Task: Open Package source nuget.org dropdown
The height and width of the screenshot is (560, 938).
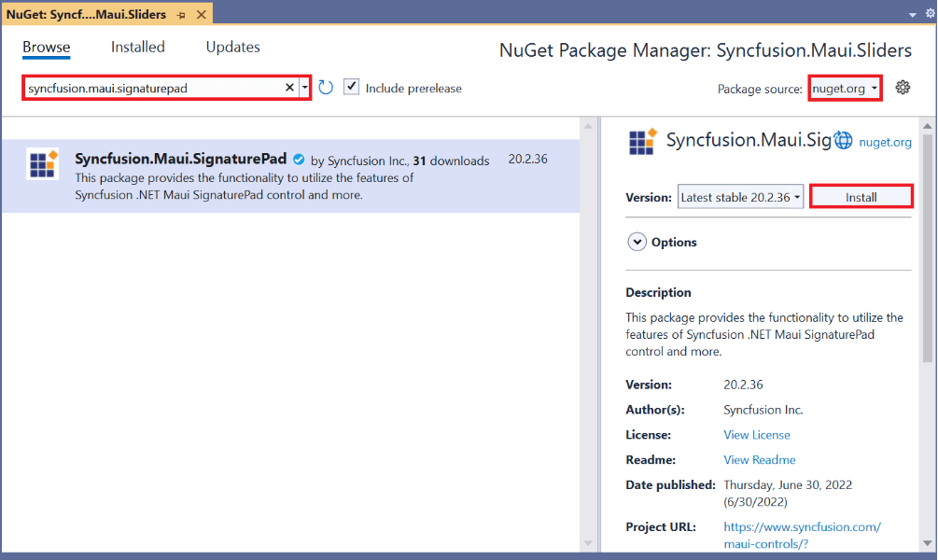Action: [x=845, y=89]
